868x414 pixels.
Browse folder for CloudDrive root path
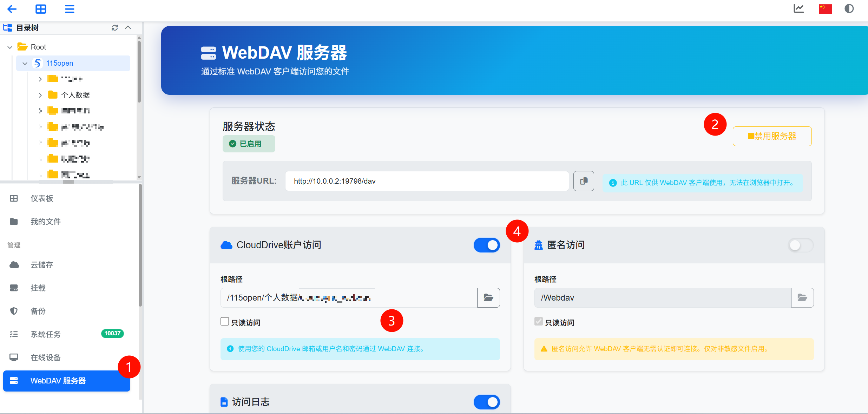[488, 298]
